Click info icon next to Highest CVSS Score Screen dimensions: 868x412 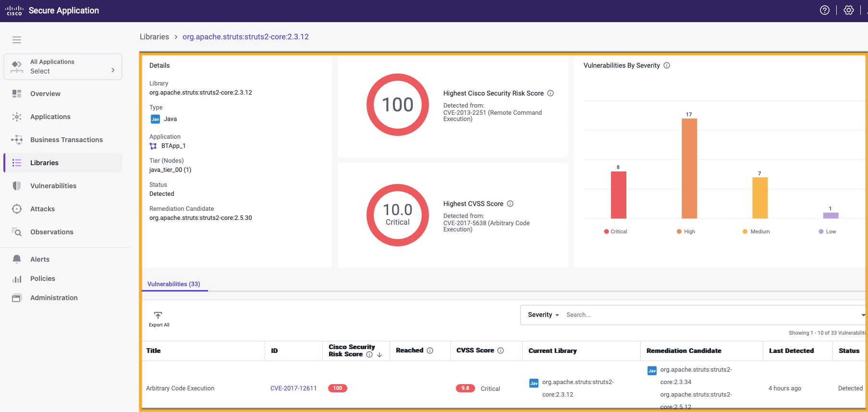tap(510, 204)
